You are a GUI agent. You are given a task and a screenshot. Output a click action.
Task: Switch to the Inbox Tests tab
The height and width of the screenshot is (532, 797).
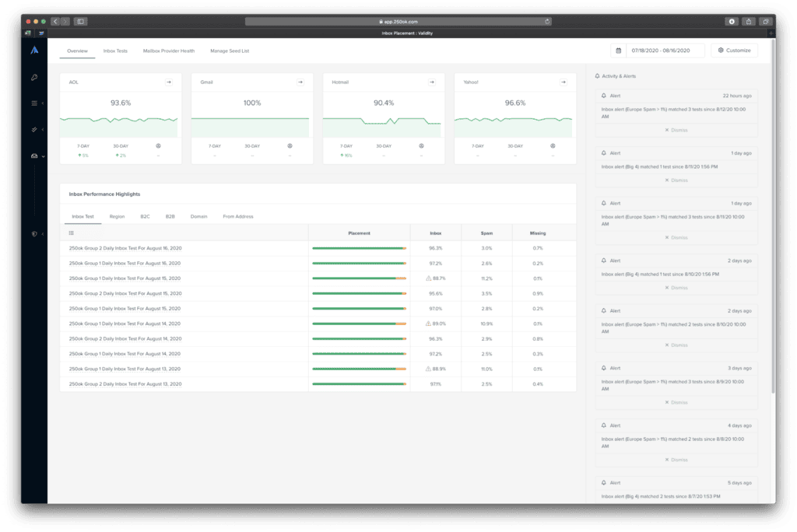pos(115,51)
